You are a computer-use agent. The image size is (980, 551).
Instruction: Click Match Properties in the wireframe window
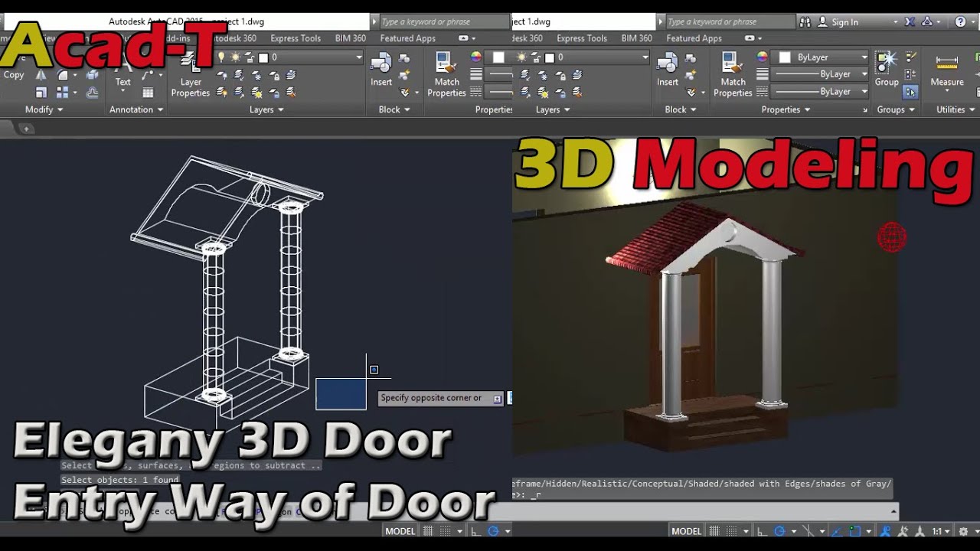pyautogui.click(x=446, y=75)
